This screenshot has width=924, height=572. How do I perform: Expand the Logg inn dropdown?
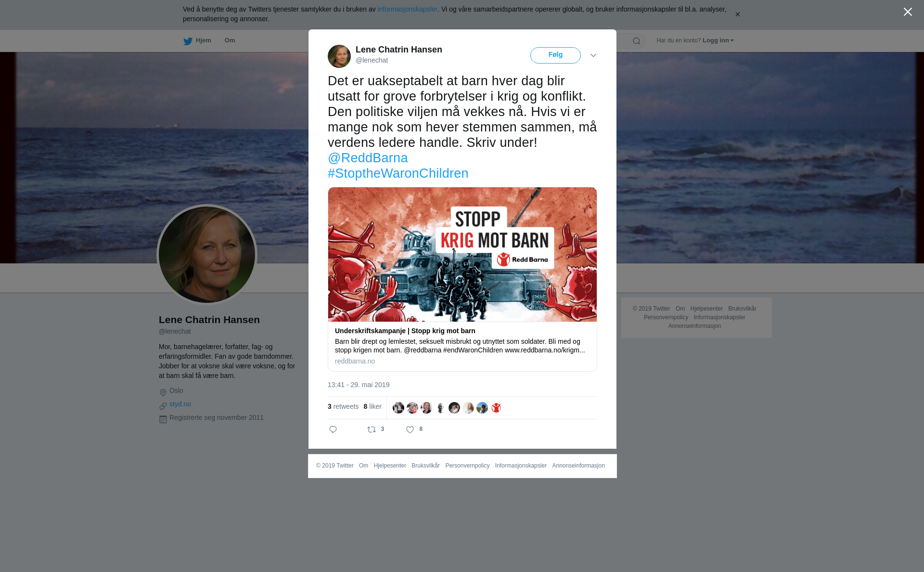[718, 40]
